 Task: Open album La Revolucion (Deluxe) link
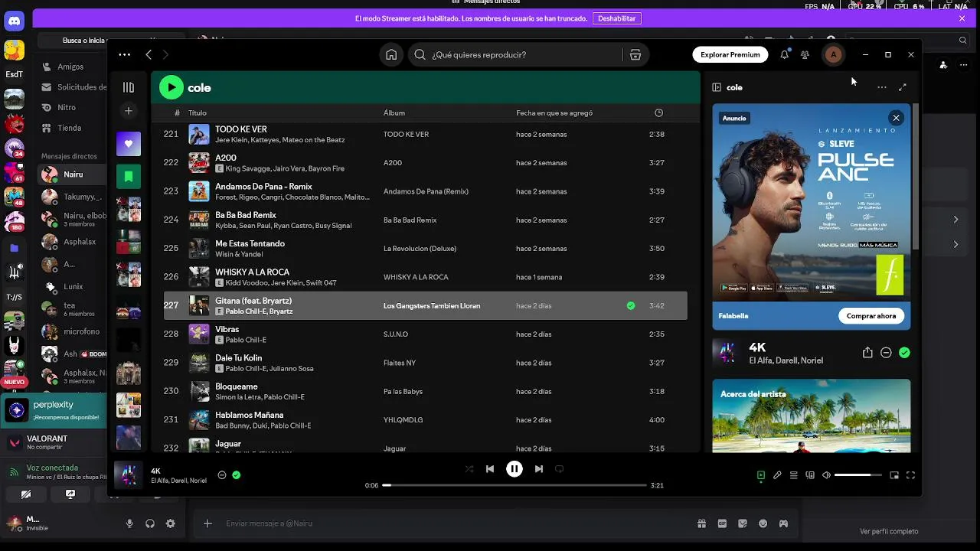click(x=420, y=249)
